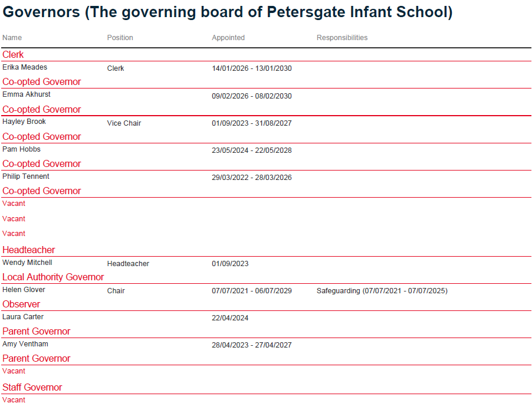Click the name Erika Meades
This screenshot has height=416, width=532.
(x=25, y=67)
